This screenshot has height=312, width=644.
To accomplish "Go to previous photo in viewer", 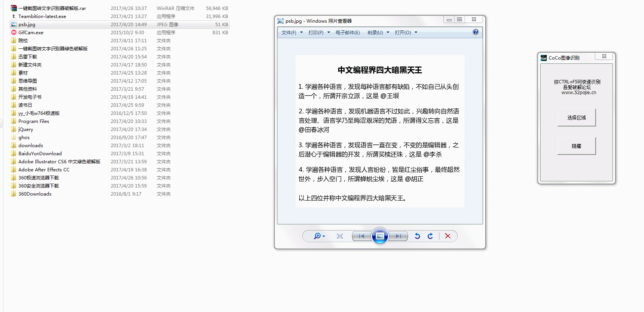I will [362, 236].
